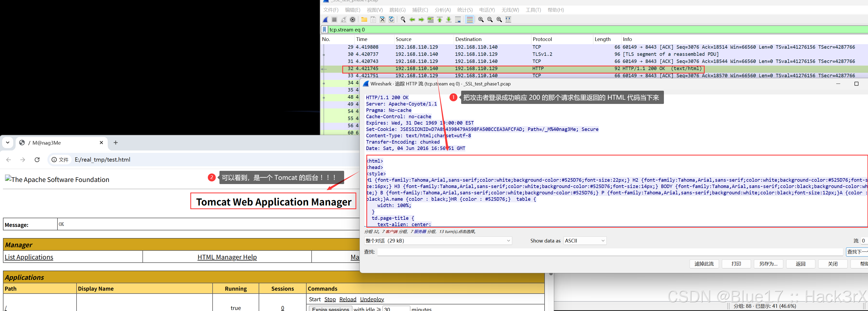Click the HTML Manager Help link
This screenshot has height=311, width=868.
point(227,257)
